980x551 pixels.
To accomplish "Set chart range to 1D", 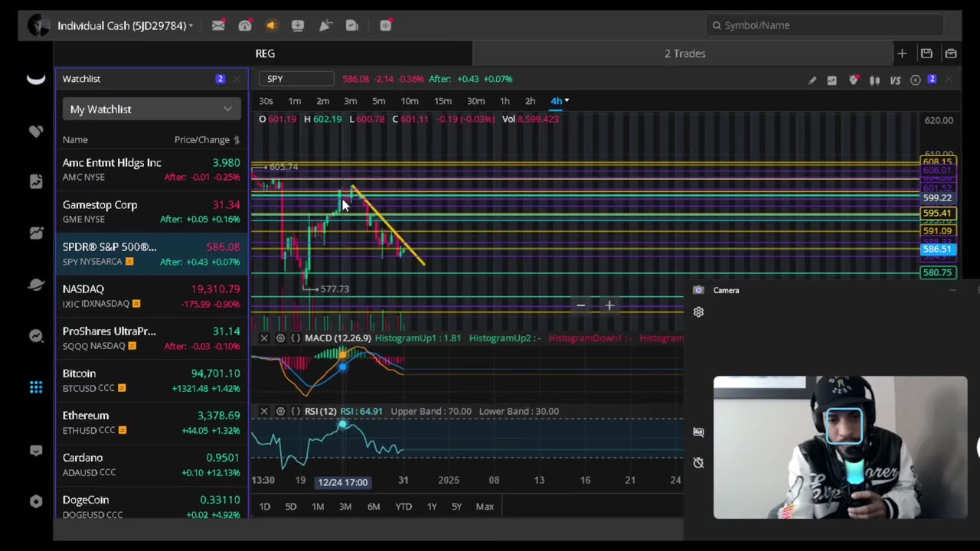I will coord(264,507).
